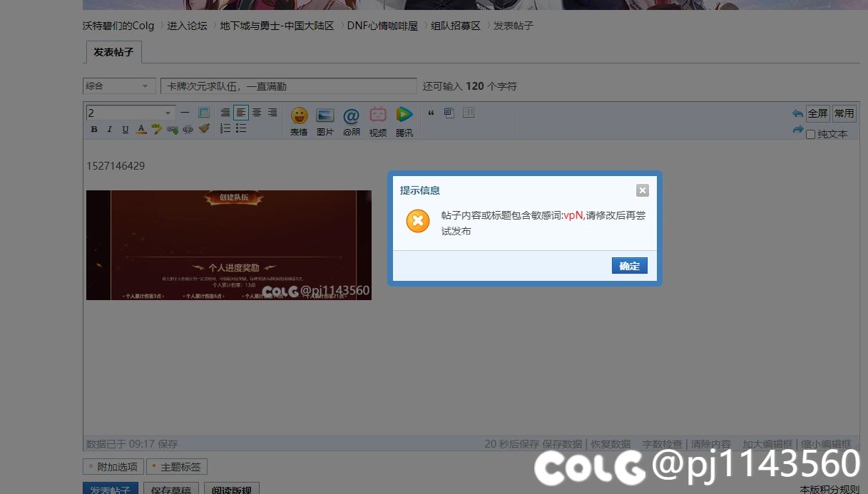The width and height of the screenshot is (868, 494).
Task: Mention a friend with @朋 icon
Action: [352, 121]
